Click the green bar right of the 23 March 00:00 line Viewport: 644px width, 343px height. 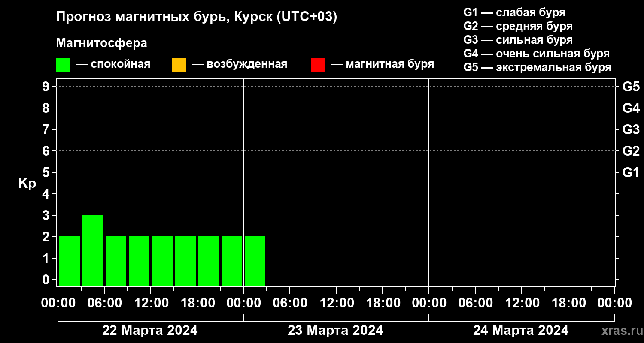(255, 261)
